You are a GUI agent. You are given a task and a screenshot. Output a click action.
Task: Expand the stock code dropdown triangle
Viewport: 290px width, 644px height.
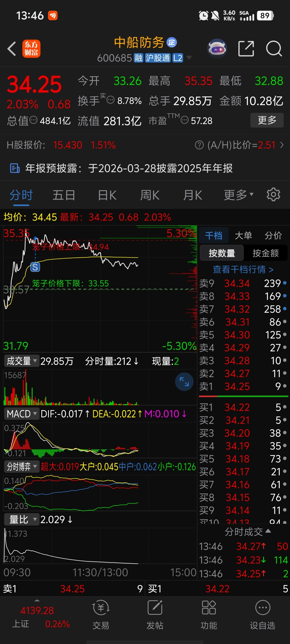click(x=189, y=58)
